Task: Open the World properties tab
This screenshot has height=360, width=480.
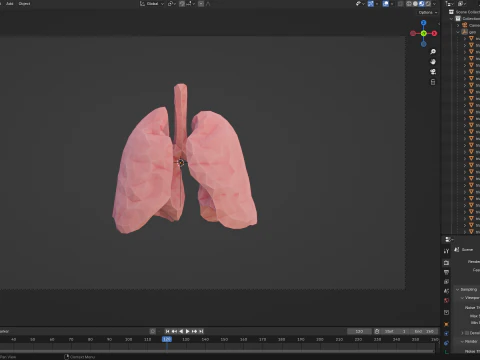Action: (x=446, y=300)
